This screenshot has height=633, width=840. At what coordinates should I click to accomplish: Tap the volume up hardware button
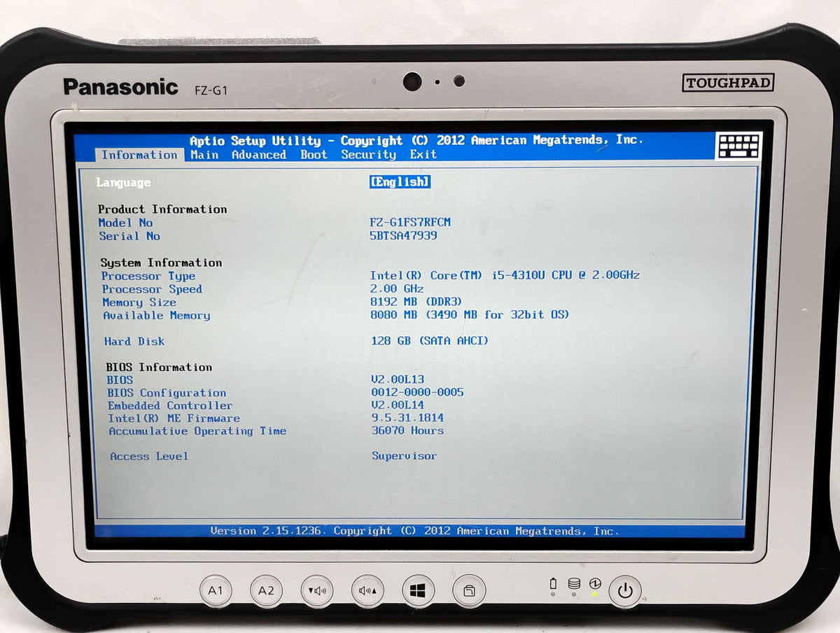coord(367,590)
